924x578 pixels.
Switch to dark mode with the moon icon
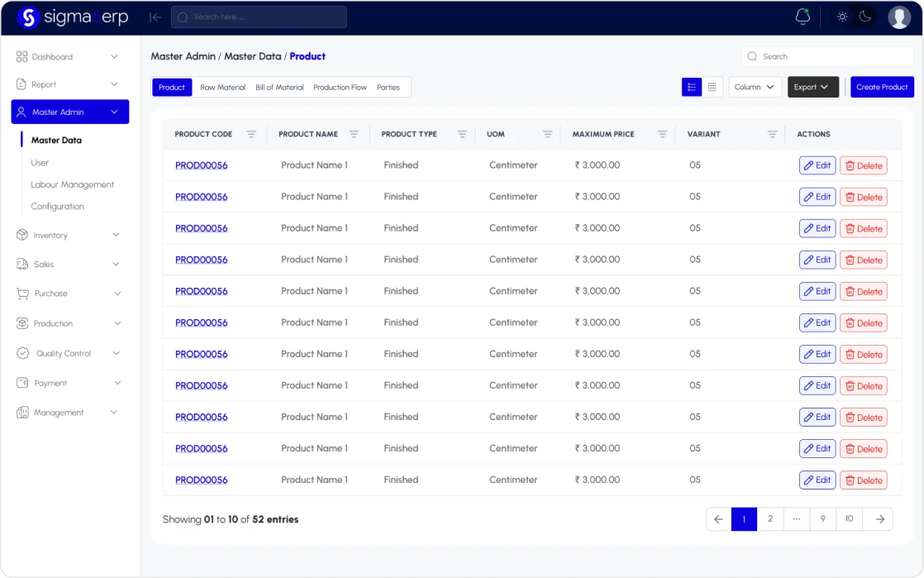[865, 17]
